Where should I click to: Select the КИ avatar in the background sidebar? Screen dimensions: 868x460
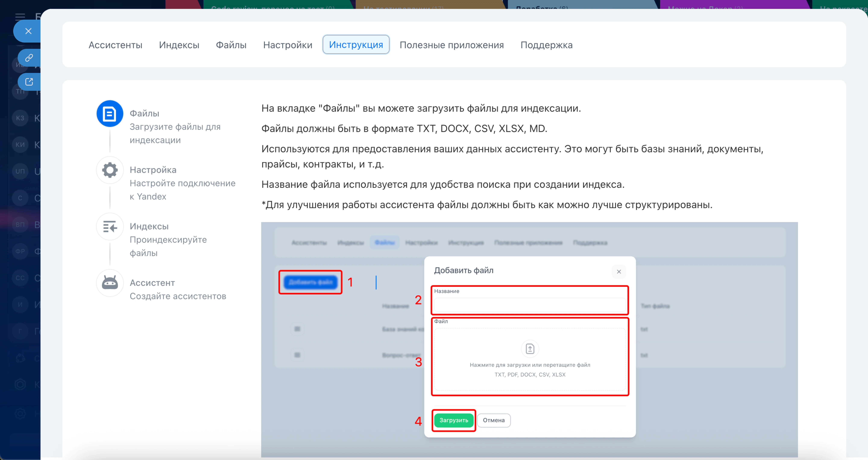pos(20,145)
